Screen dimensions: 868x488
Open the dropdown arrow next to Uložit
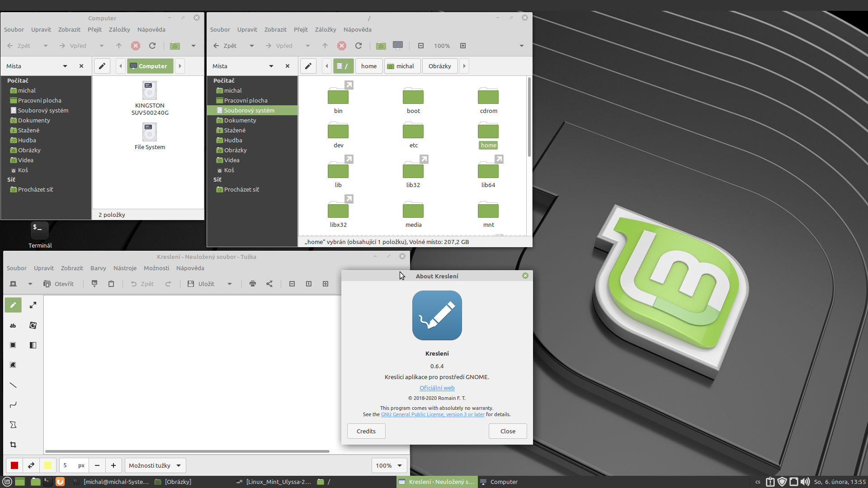[x=230, y=284]
